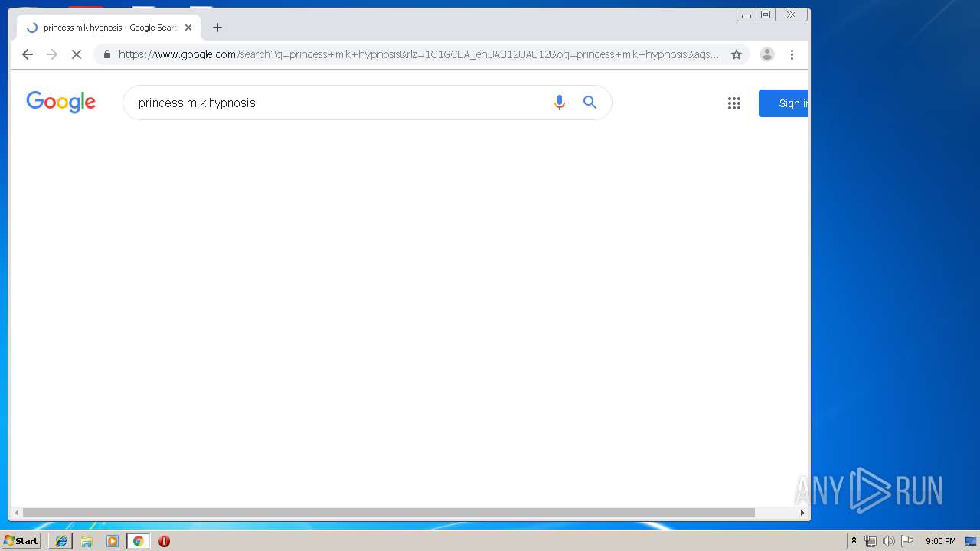Go back with the browser back arrow
Screen dimensions: 980x551
(x=28, y=54)
